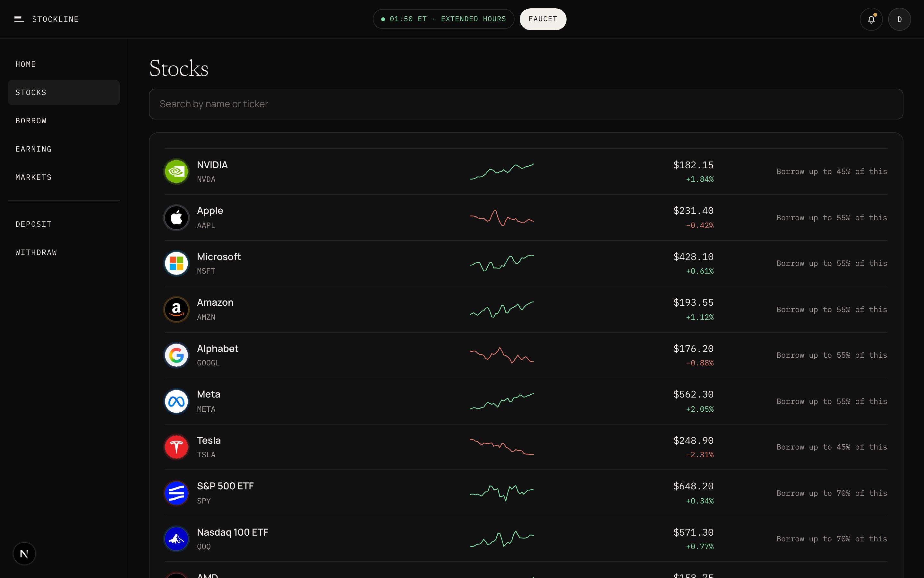Click the Amazon logo icon

[176, 309]
